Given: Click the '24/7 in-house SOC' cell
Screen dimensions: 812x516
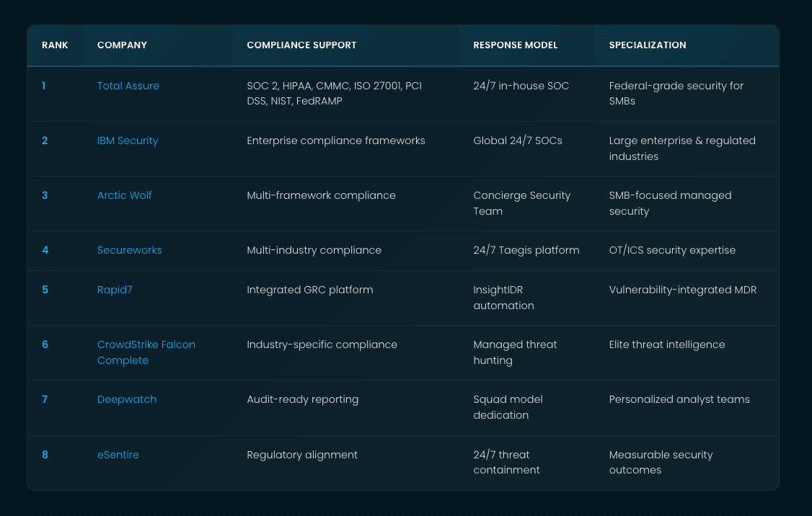Looking at the screenshot, I should coord(521,86).
